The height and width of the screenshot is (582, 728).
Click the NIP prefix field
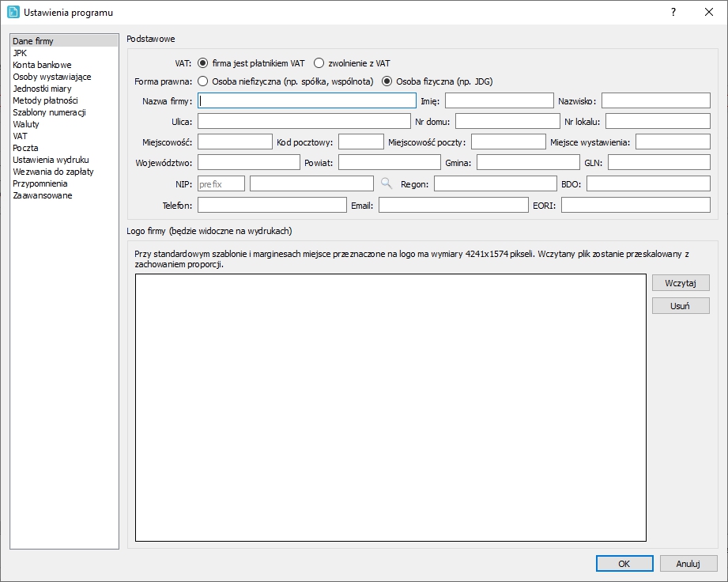click(221, 183)
